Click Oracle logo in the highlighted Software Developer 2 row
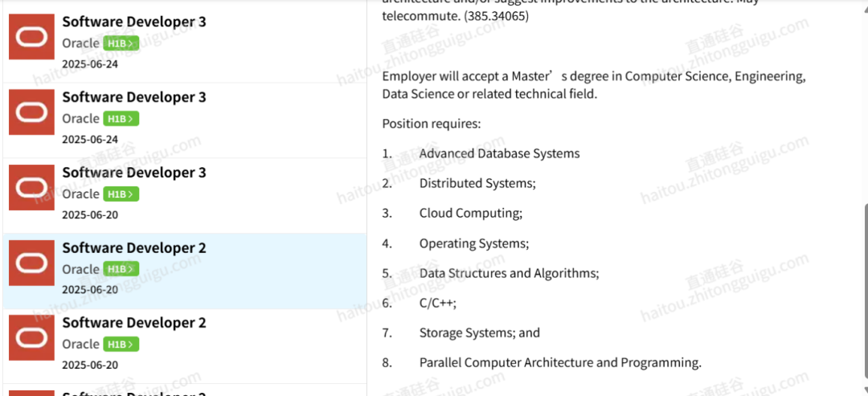The width and height of the screenshot is (868, 396). point(31,263)
